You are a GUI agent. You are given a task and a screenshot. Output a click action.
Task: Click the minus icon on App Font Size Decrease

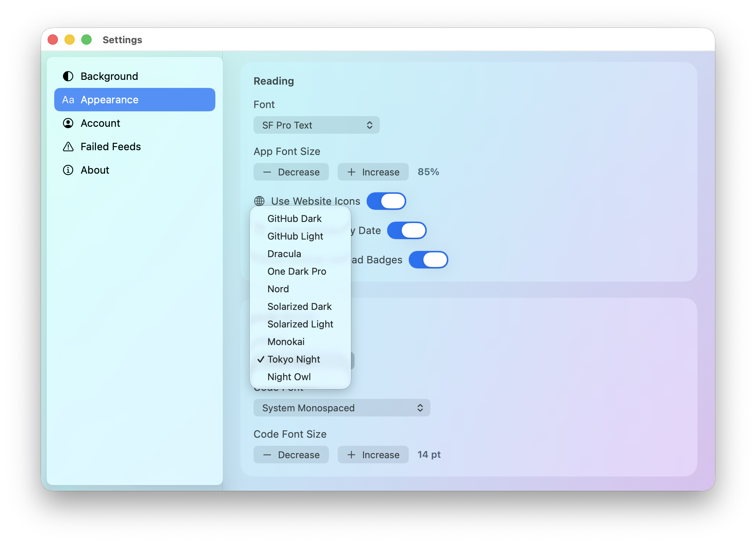267,172
